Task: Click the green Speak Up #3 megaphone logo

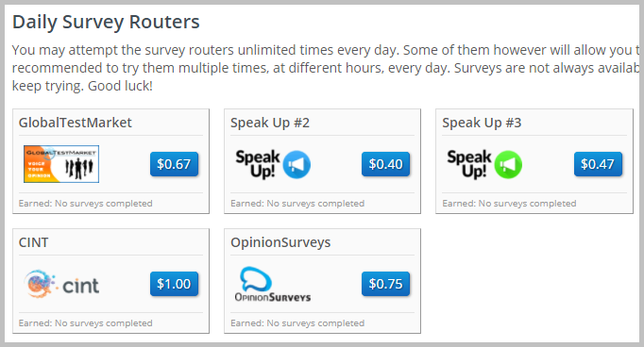Action: (x=484, y=164)
